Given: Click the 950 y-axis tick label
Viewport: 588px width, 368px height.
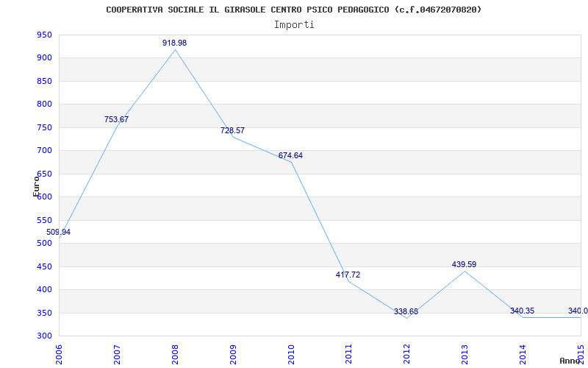Looking at the screenshot, I should [x=44, y=35].
